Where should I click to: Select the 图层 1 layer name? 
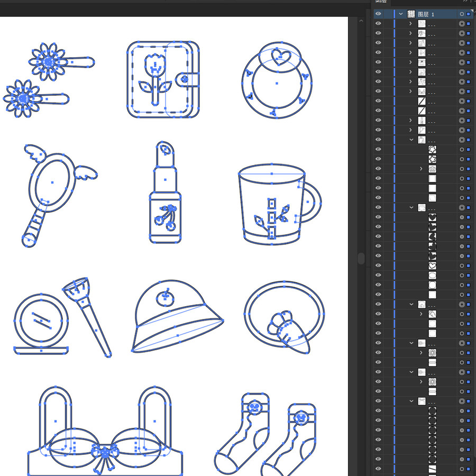tap(426, 14)
